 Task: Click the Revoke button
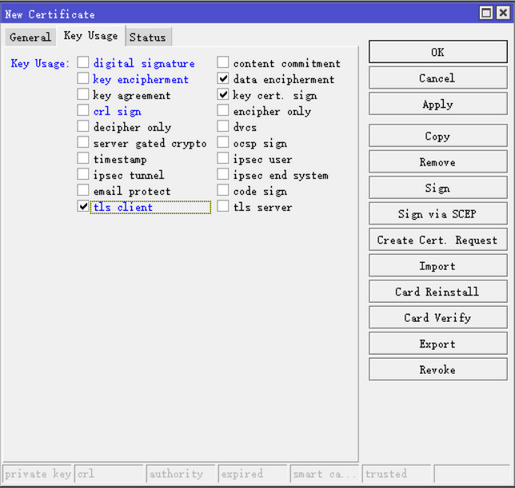(x=438, y=370)
